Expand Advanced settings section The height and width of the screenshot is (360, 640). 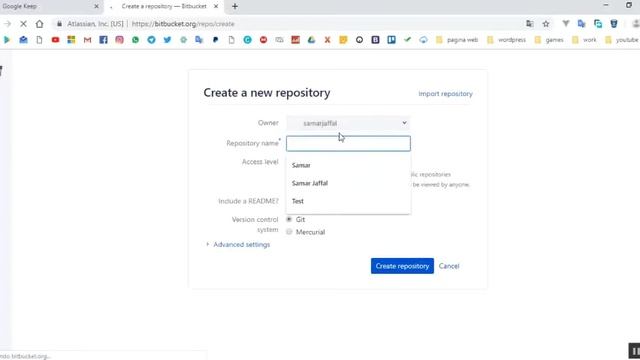241,244
